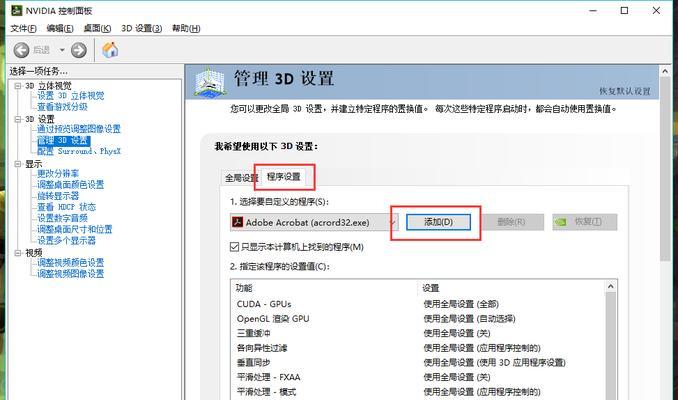The height and width of the screenshot is (400, 678).
Task: Open 设置 3D 立体视觉 task
Action: click(x=70, y=96)
